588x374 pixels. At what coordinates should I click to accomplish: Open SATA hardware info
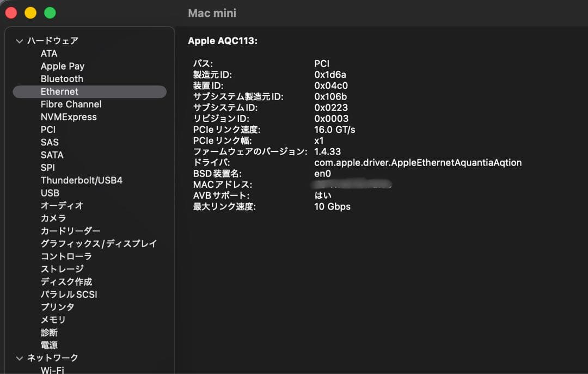(52, 155)
